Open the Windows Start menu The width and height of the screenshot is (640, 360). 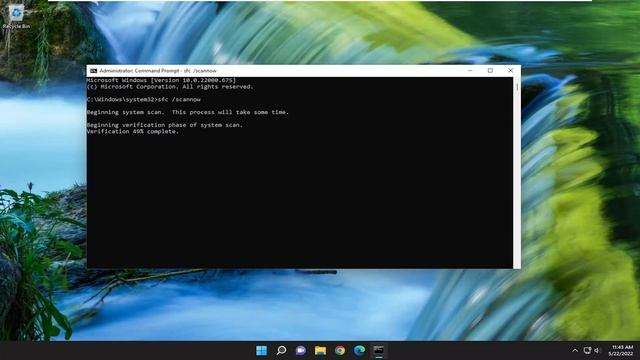click(x=261, y=350)
